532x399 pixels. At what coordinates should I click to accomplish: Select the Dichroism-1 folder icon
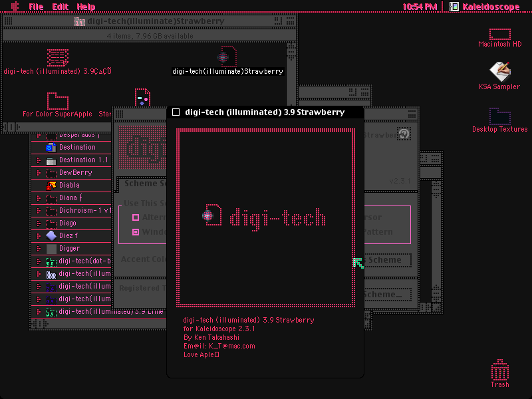[51, 211]
